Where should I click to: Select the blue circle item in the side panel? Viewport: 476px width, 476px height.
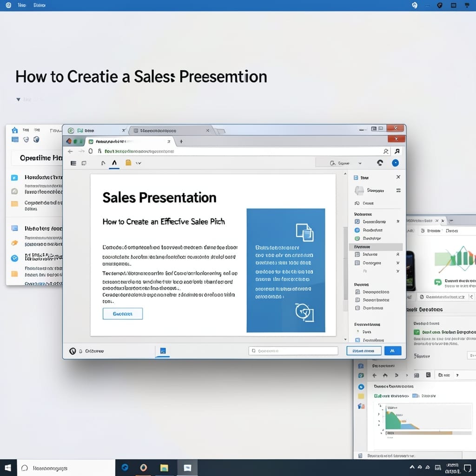pyautogui.click(x=357, y=230)
